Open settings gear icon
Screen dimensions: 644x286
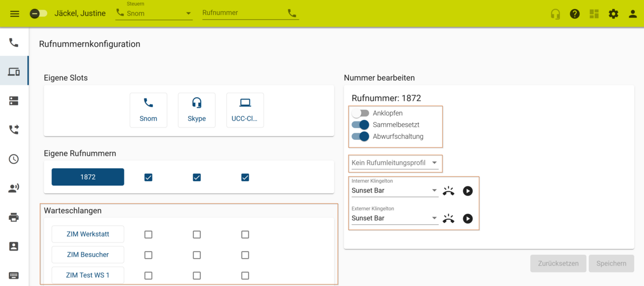pos(613,14)
